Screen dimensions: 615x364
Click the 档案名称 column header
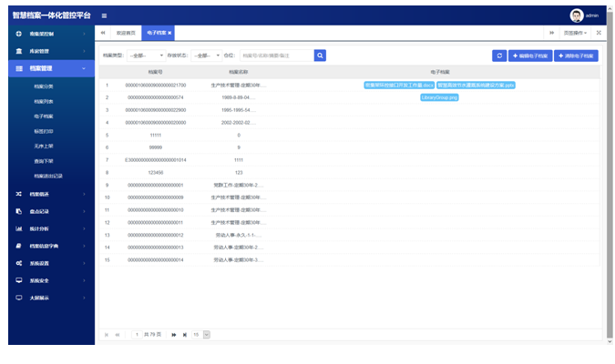[x=238, y=72]
